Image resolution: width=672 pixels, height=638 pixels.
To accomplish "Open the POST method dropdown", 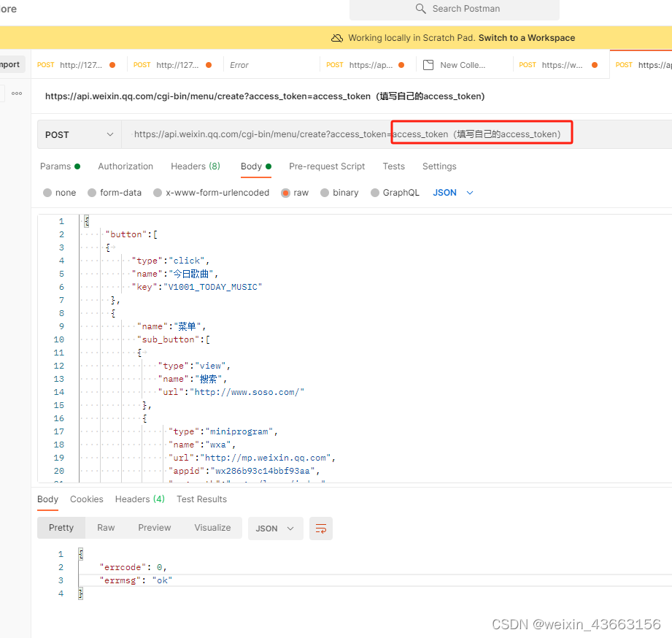I will point(80,134).
